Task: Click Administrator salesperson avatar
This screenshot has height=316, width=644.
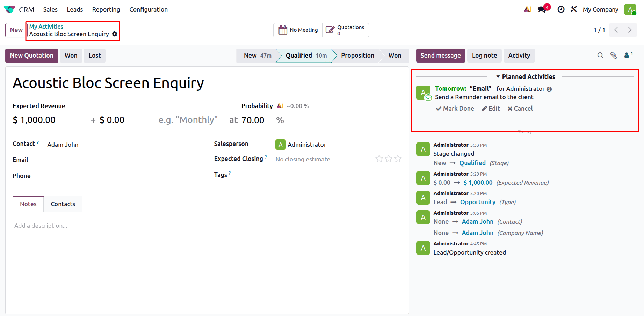Action: [x=281, y=145]
